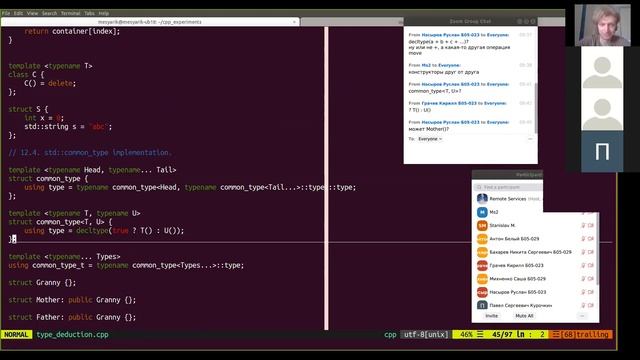The height and width of the screenshot is (360, 640).
Task: Close the cpp_experiments terminal tab
Action: (x=294, y=22)
